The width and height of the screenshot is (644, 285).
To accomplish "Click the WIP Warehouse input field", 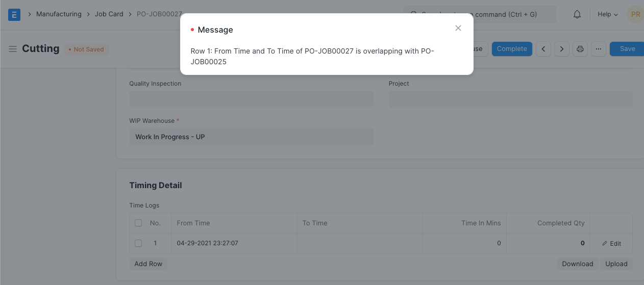I will click(251, 137).
